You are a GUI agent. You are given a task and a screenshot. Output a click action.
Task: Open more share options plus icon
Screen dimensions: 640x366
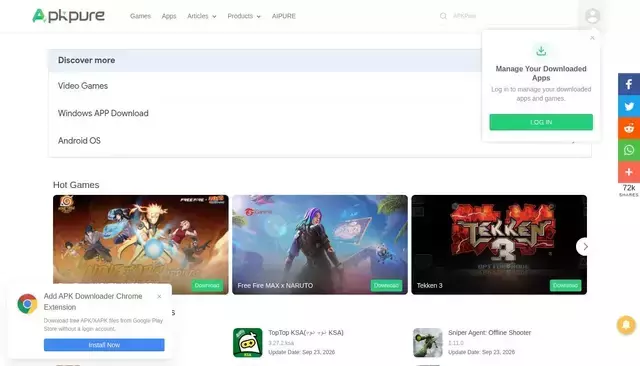click(x=629, y=172)
